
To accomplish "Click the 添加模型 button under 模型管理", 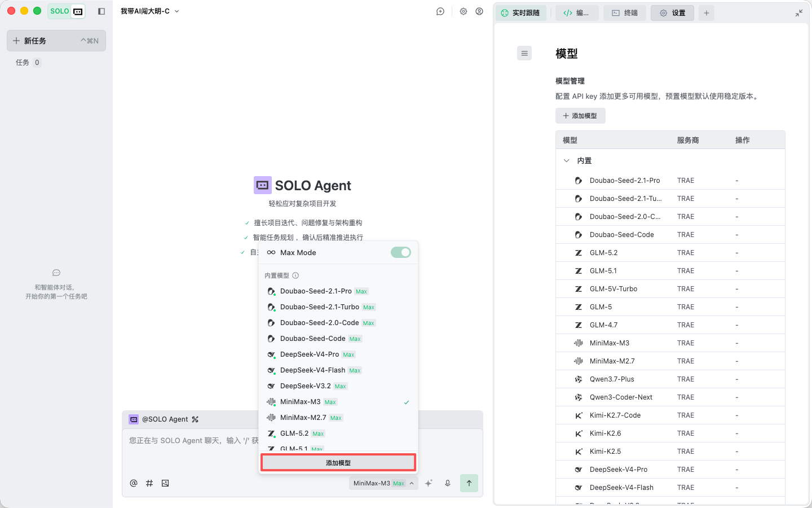I will 580,116.
